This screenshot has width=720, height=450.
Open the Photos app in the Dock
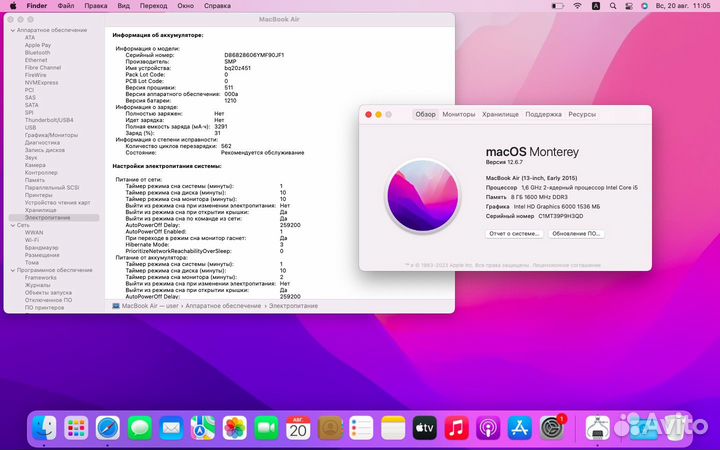[235, 428]
